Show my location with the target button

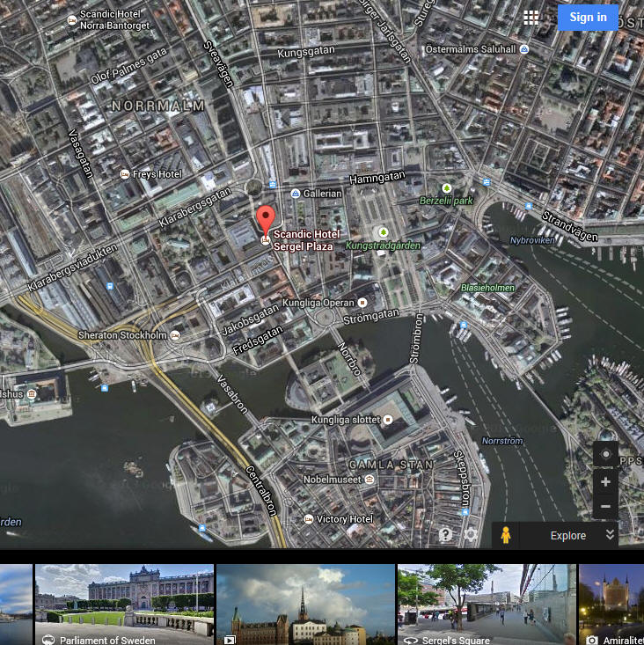[605, 455]
